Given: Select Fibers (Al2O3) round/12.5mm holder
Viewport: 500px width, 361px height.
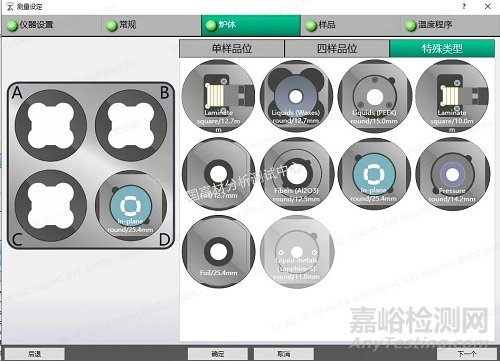Looking at the screenshot, I should (x=296, y=174).
